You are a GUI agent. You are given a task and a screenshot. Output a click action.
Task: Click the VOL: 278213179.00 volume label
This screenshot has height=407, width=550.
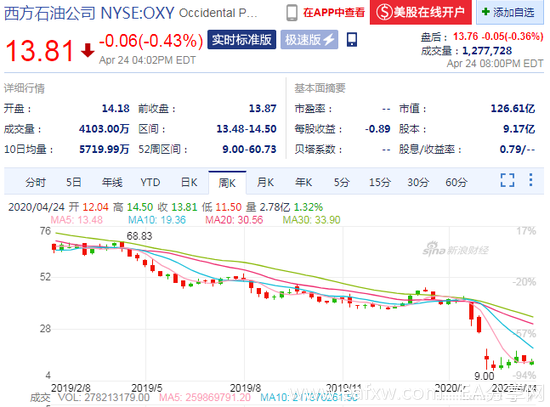[104, 398]
